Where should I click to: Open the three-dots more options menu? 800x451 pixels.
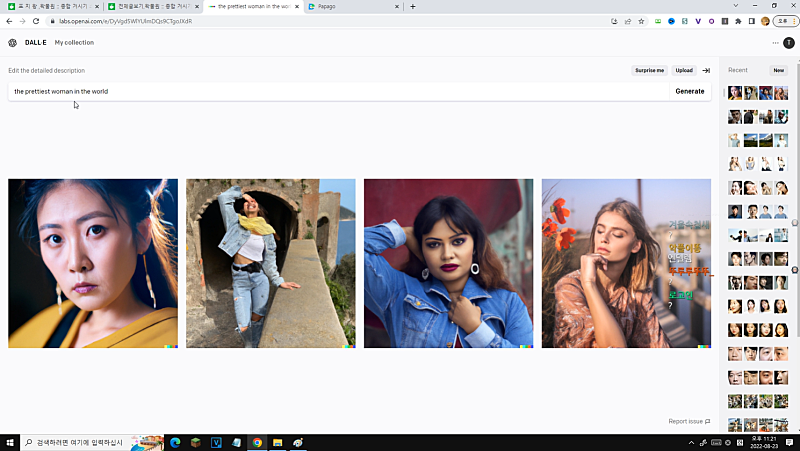pos(775,43)
